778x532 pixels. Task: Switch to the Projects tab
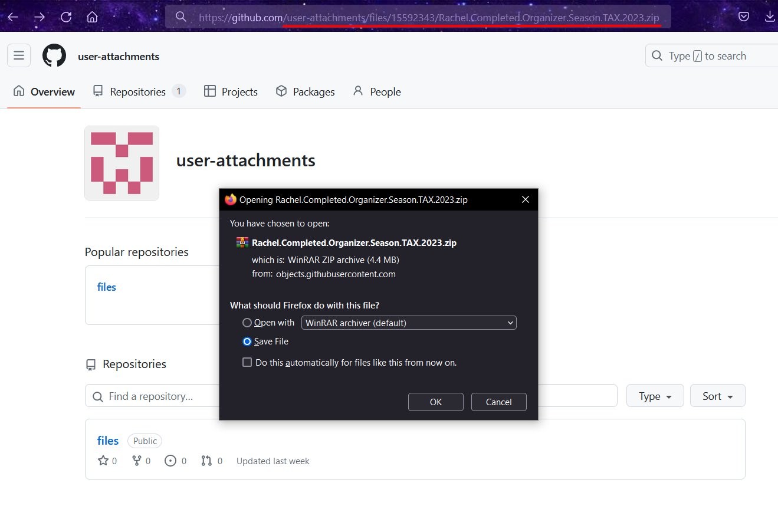click(231, 91)
